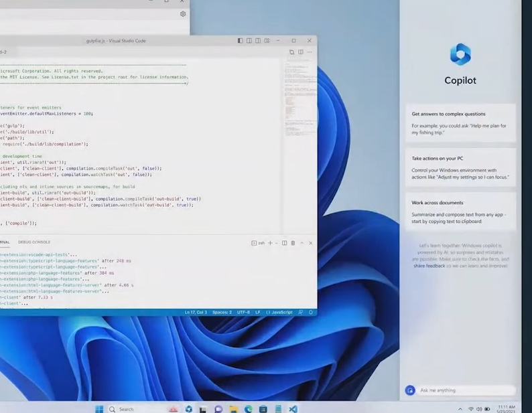Split the editor right
Viewport: 532px width, 413px height.
301,52
